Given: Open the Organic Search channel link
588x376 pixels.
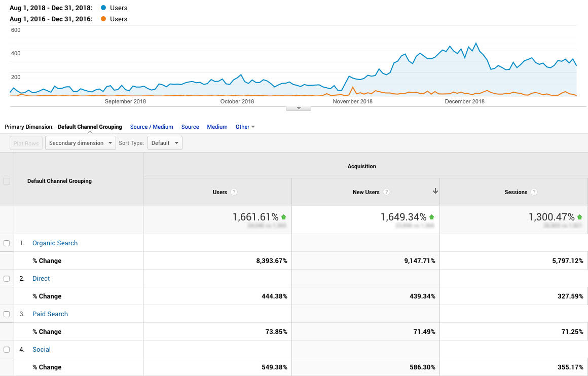Looking at the screenshot, I should point(55,243).
